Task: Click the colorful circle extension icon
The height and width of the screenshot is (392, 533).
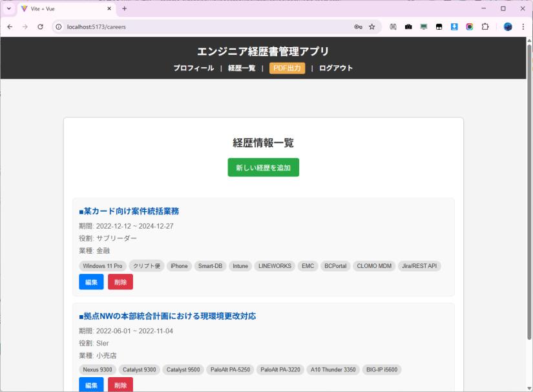Action: click(x=469, y=26)
